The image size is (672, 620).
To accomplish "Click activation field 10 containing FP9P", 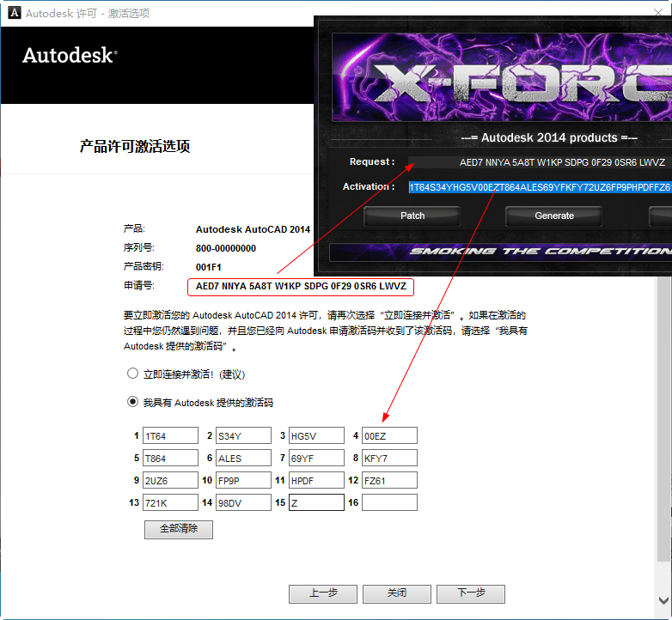I will tap(243, 481).
